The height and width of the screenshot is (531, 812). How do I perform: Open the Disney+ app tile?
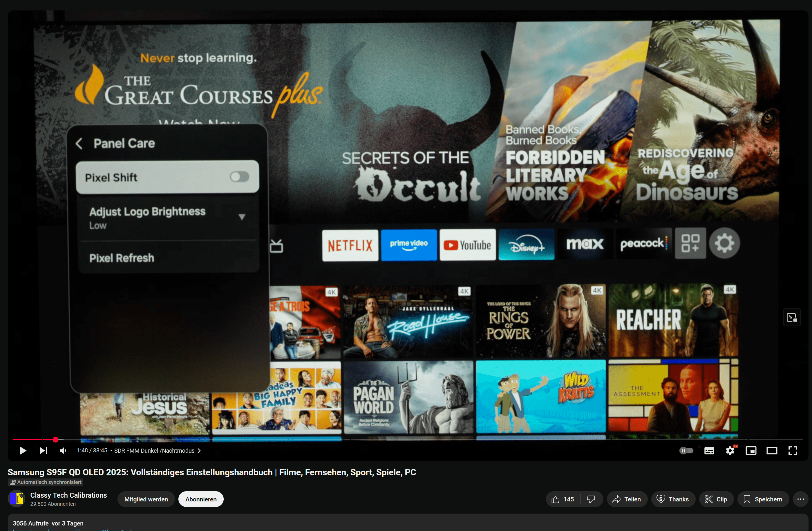coord(526,244)
